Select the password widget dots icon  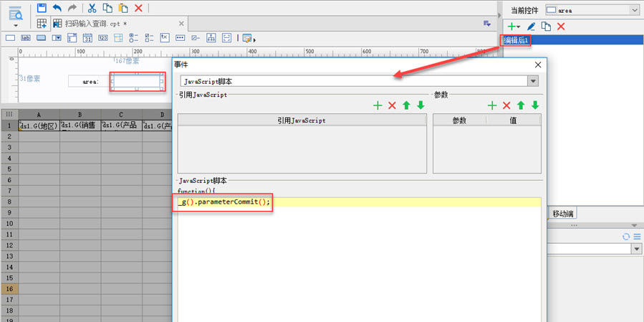[180, 38]
